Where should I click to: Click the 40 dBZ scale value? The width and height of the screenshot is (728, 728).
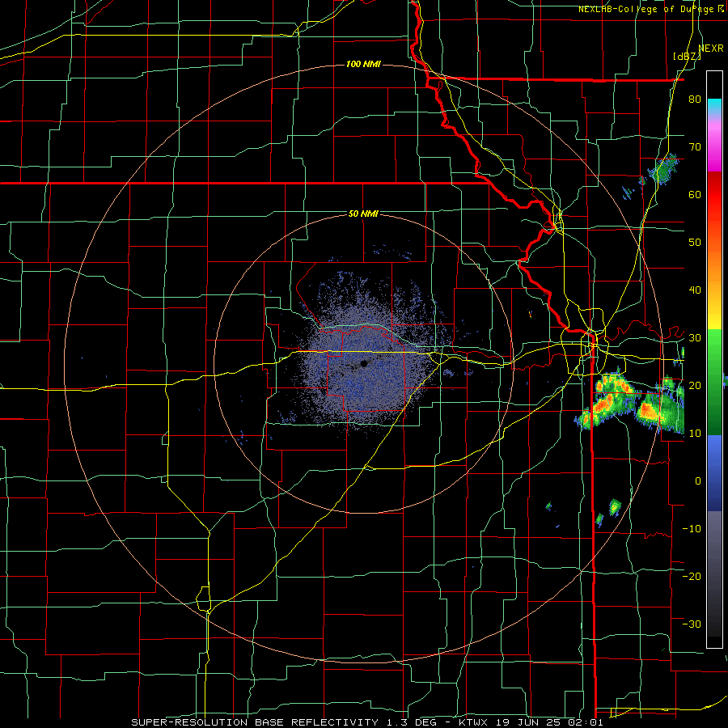(x=695, y=290)
